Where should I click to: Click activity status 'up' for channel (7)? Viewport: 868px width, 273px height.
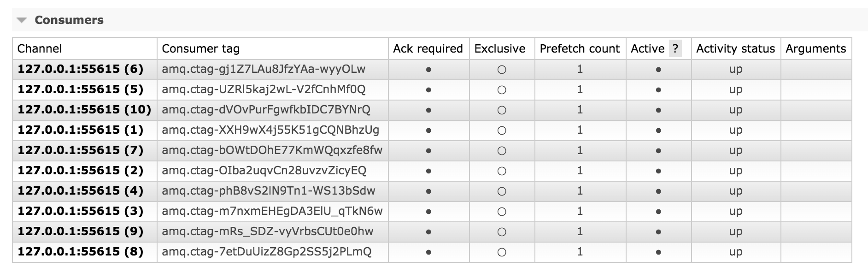point(735,150)
